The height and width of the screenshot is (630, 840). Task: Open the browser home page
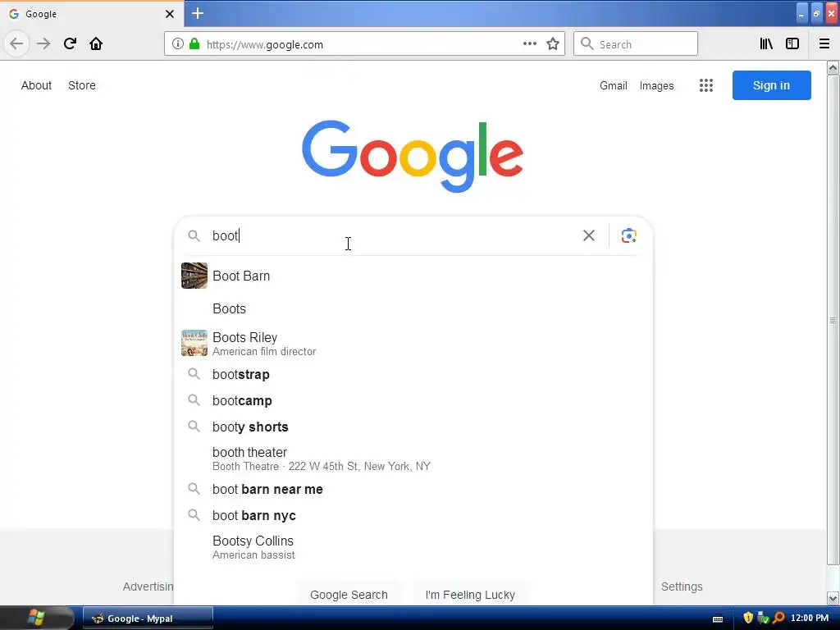coord(96,43)
